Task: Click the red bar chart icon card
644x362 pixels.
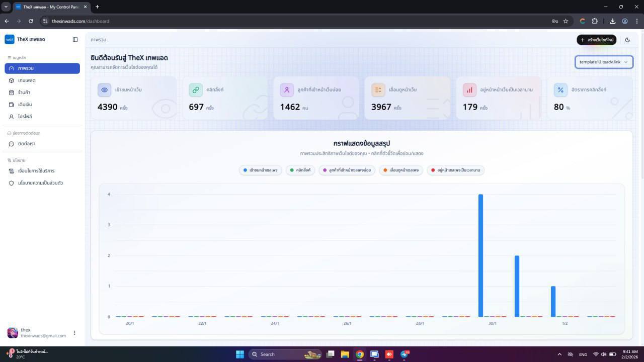Action: [469, 90]
